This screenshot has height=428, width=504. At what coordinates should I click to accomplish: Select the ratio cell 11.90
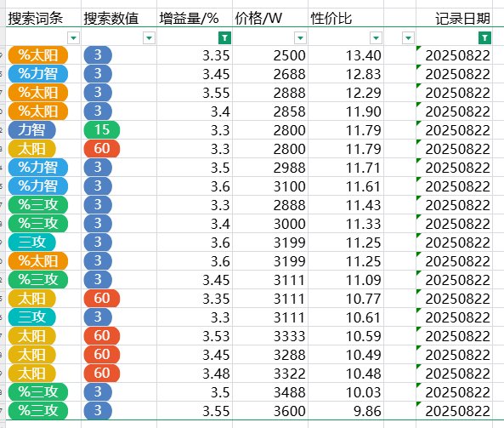346,111
